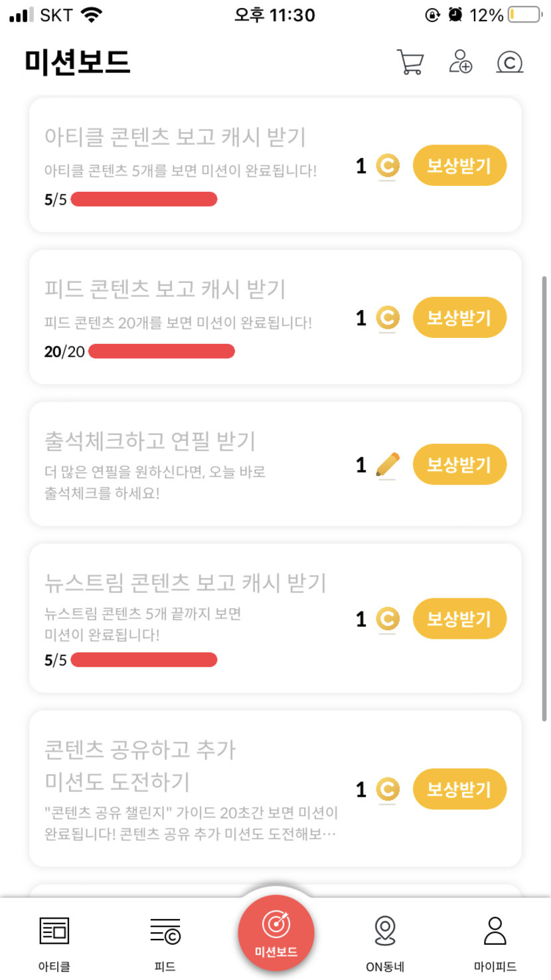Image resolution: width=551 pixels, height=980 pixels.
Task: Claim reward for 피드 콘텐츠 mission
Action: click(459, 317)
